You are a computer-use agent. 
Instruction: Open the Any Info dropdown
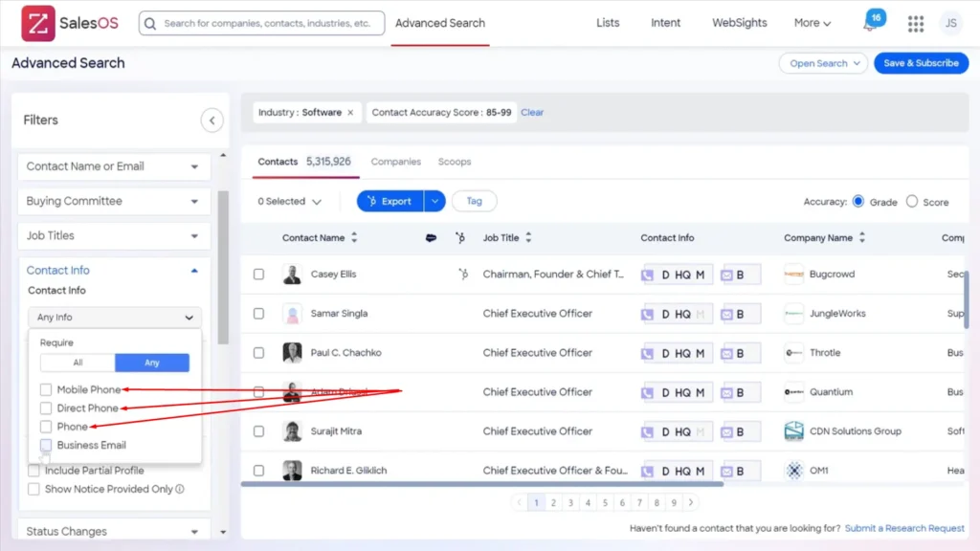[x=115, y=318]
